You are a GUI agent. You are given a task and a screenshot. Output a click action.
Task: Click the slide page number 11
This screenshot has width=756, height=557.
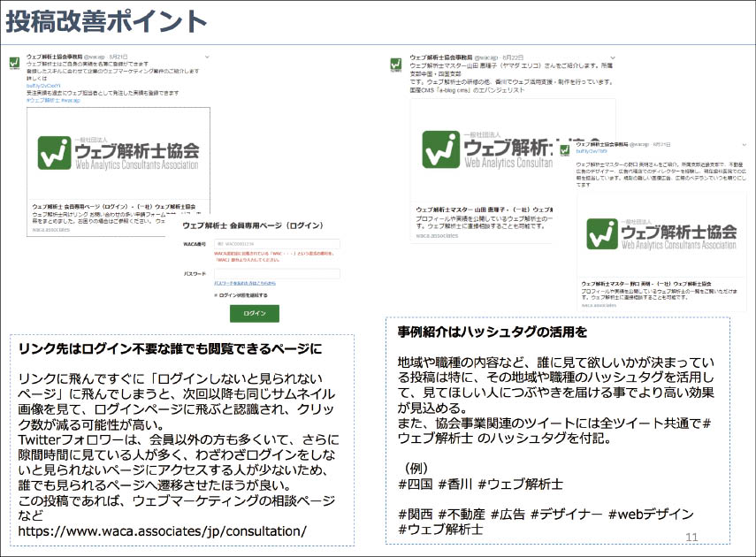691,538
